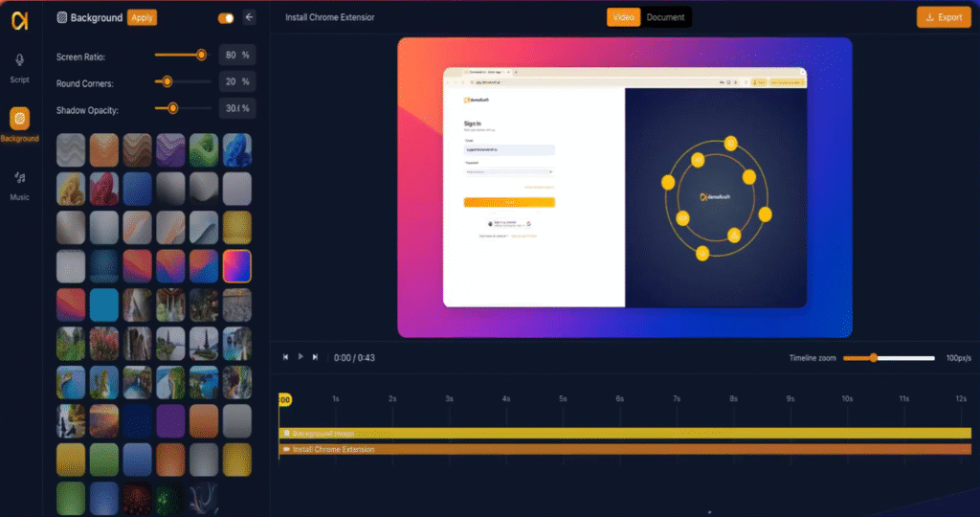Adjust the Screen Ratio slider

(x=201, y=55)
